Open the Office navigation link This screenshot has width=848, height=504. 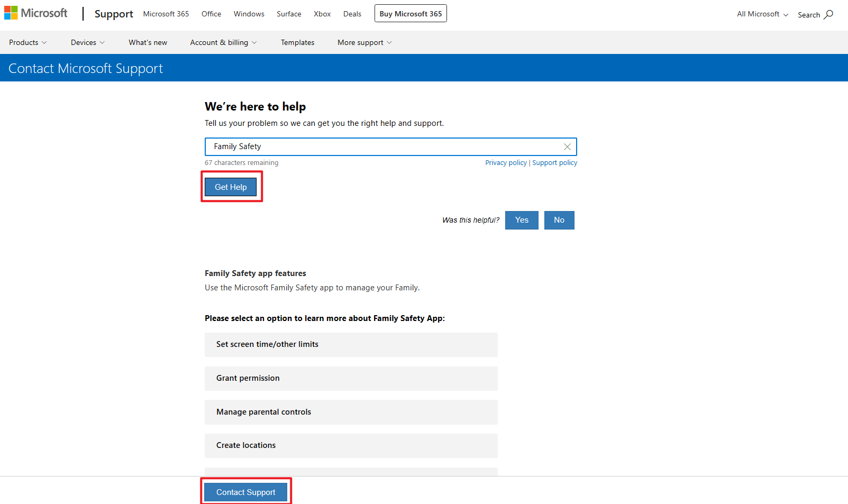pyautogui.click(x=211, y=14)
